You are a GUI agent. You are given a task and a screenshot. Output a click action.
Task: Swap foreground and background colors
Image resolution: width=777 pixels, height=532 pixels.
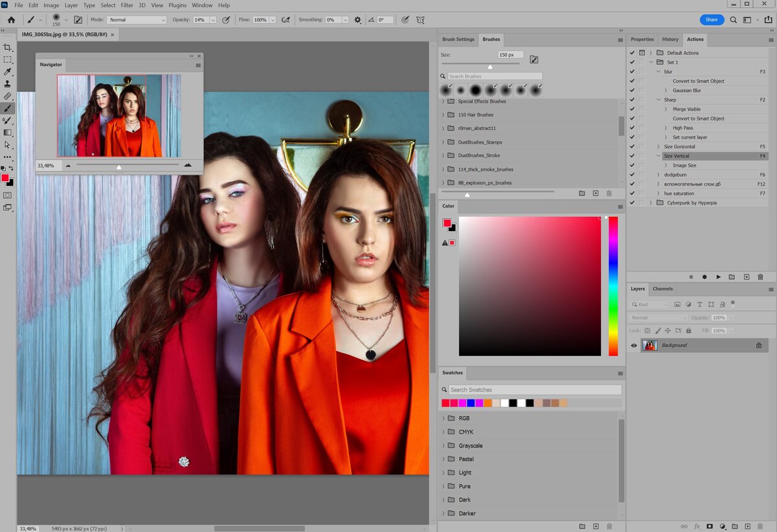[11, 169]
